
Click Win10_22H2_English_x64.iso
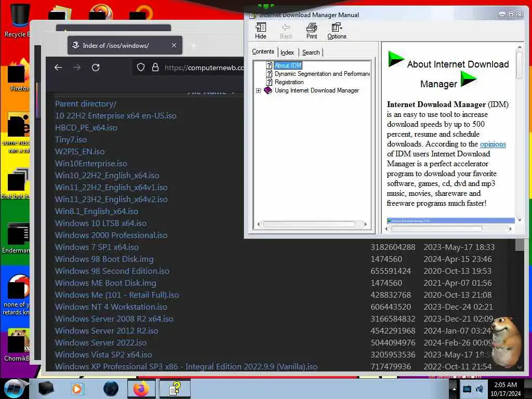pos(107,176)
